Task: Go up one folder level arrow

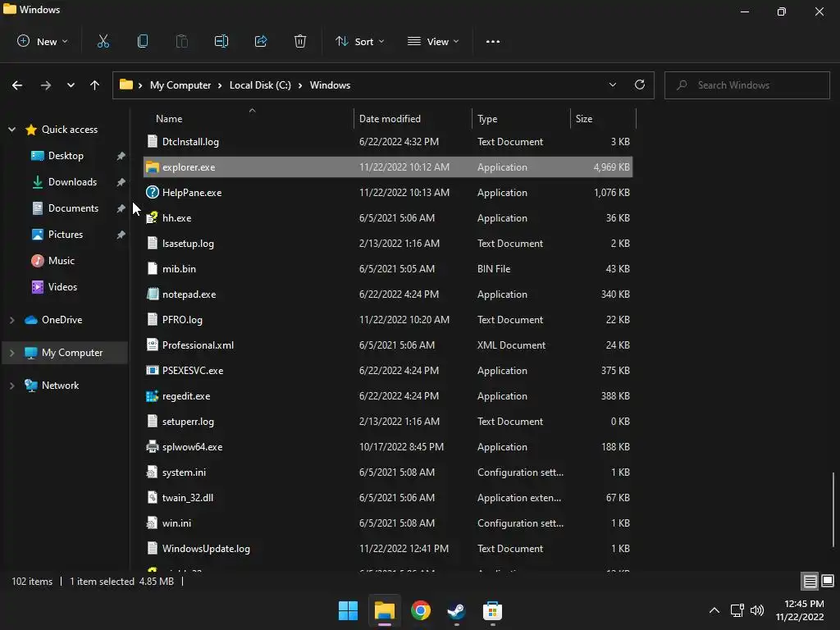Action: [x=95, y=85]
